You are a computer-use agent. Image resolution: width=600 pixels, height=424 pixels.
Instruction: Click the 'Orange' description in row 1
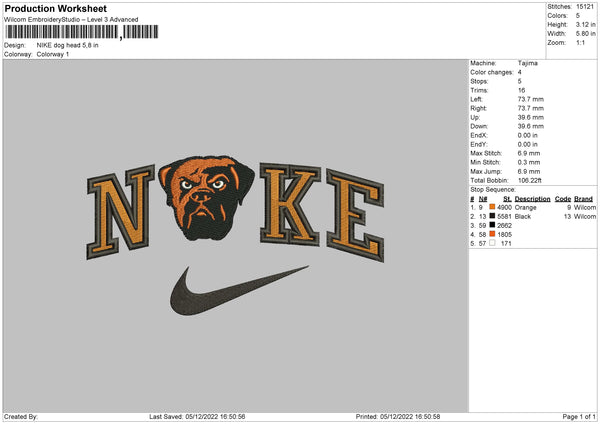(525, 207)
